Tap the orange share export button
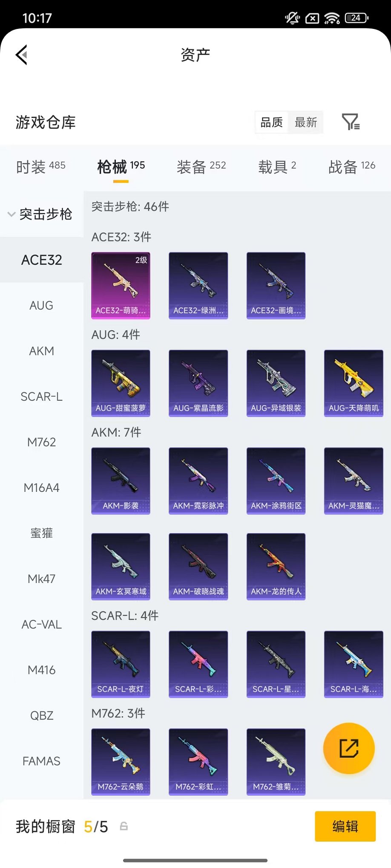The image size is (391, 868). [x=349, y=748]
